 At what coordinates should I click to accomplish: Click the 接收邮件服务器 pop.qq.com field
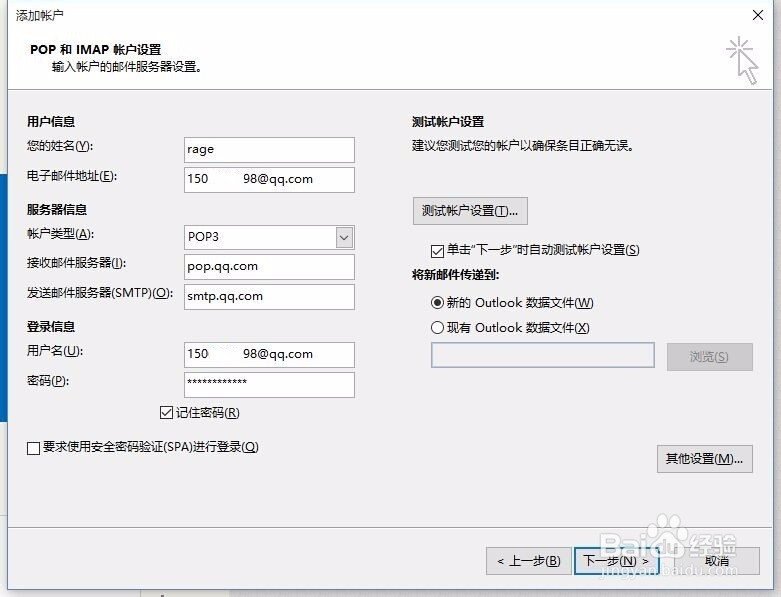click(269, 267)
